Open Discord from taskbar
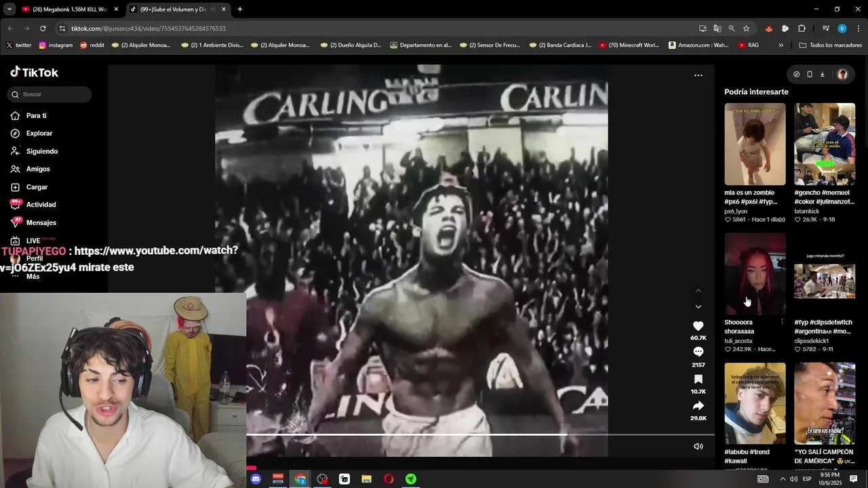Image resolution: width=868 pixels, height=488 pixels. 256,479
